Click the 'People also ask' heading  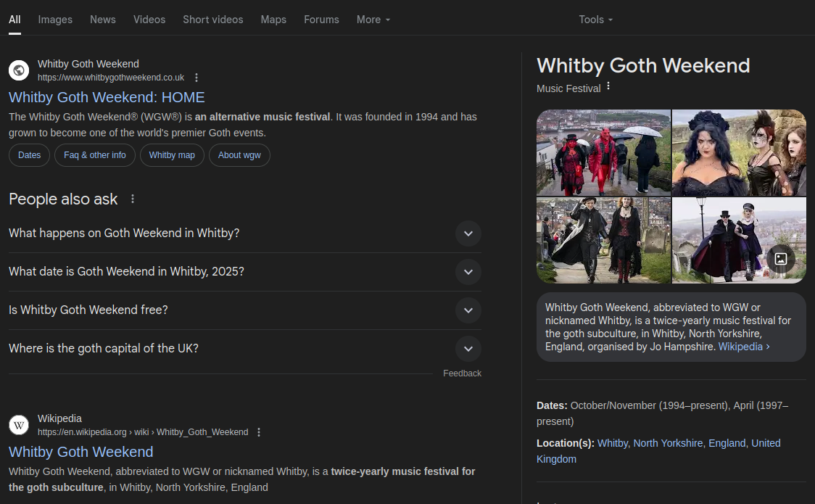coord(63,199)
